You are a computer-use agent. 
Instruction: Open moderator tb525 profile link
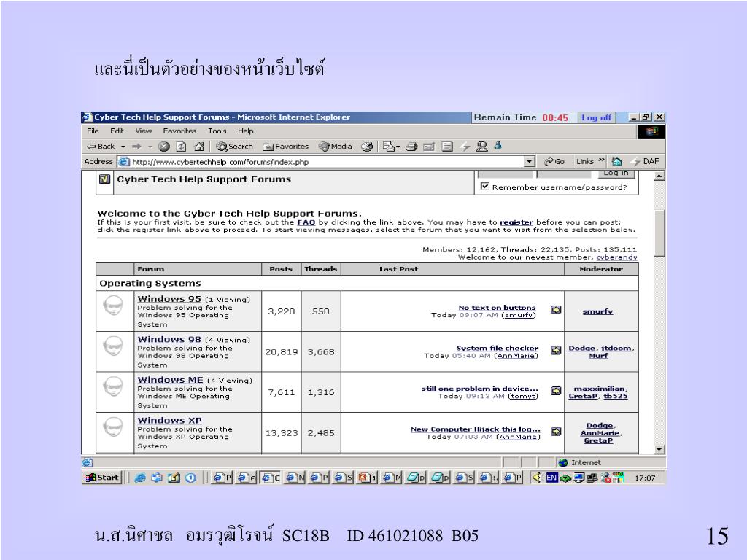pos(615,396)
